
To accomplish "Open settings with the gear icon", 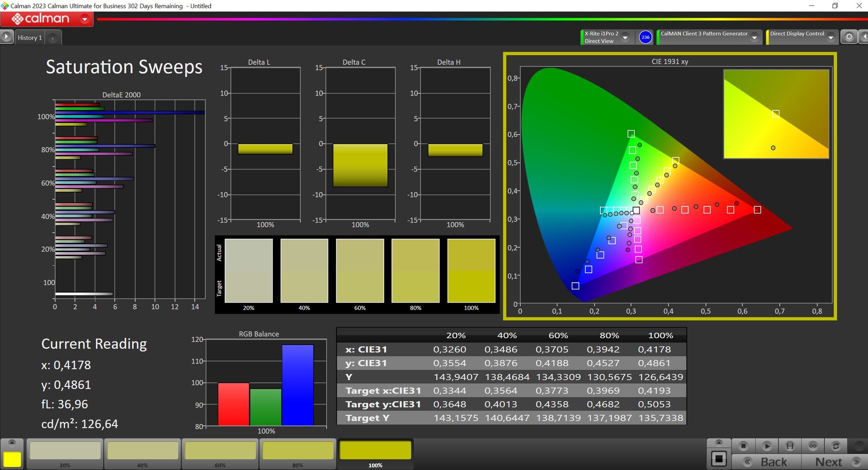I will click(x=849, y=37).
